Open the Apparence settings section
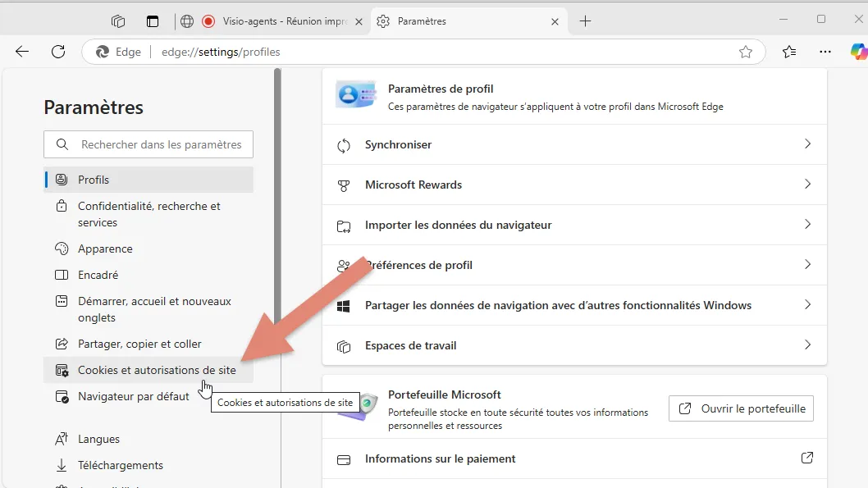868x488 pixels. (148, 249)
